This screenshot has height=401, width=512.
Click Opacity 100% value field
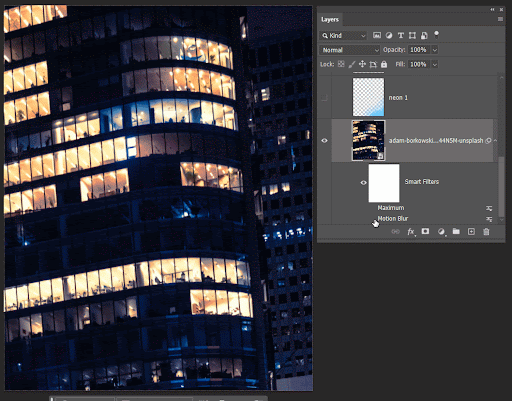tap(419, 50)
